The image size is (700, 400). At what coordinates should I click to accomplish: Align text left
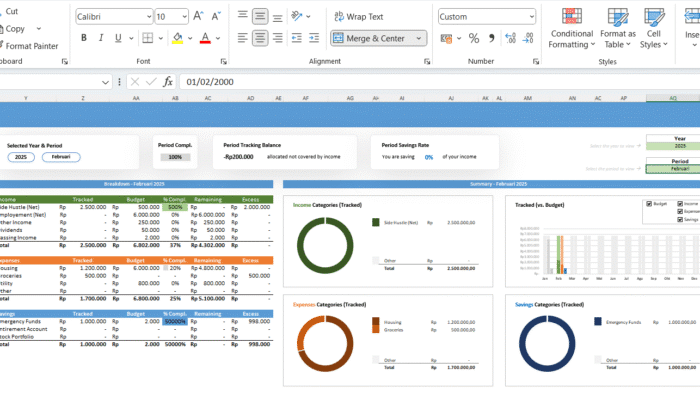pos(242,38)
